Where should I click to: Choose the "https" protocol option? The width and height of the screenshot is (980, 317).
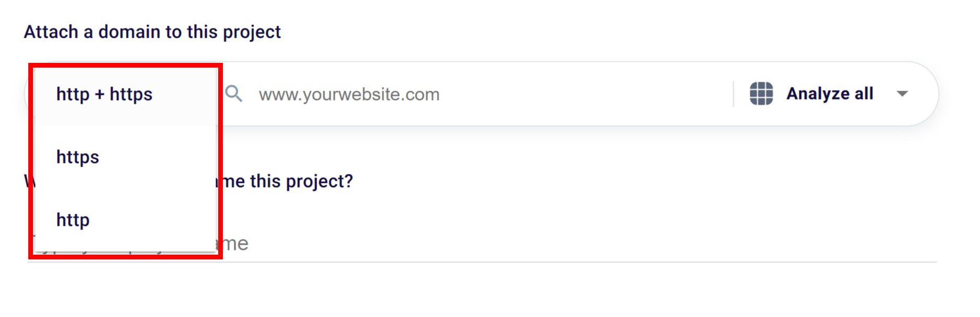tap(77, 157)
